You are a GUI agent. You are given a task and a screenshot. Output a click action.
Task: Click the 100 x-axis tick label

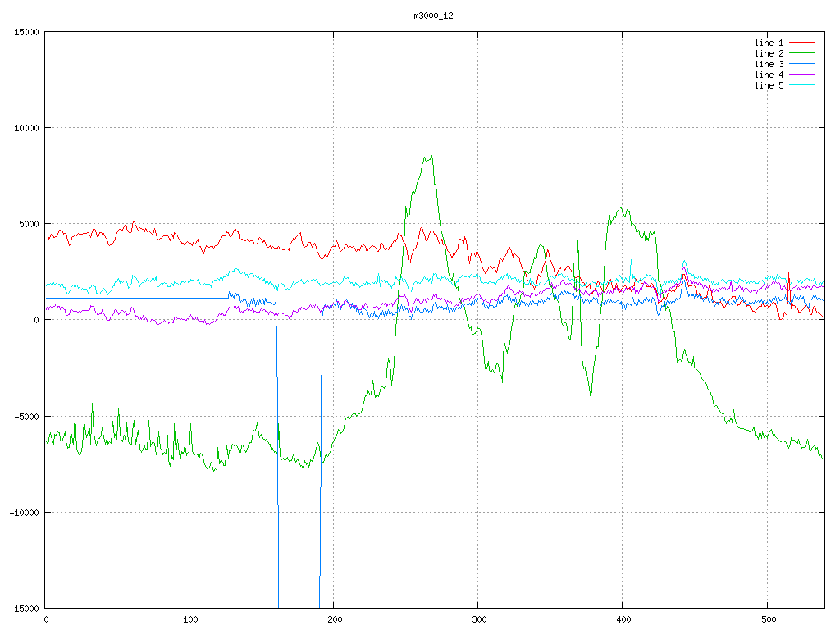(189, 619)
